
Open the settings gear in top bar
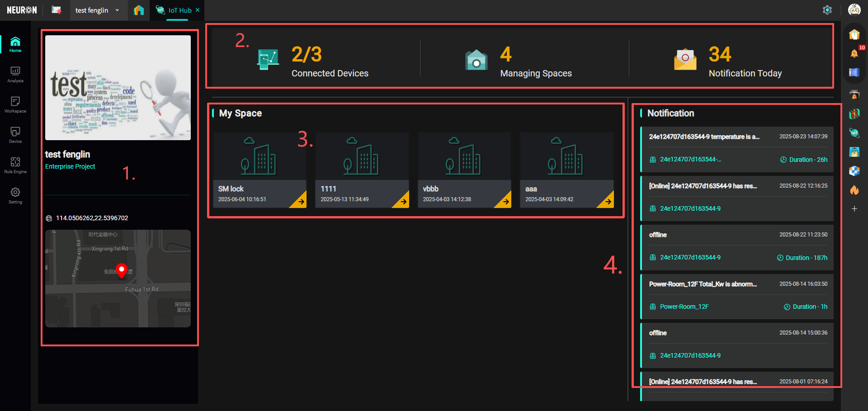(827, 10)
